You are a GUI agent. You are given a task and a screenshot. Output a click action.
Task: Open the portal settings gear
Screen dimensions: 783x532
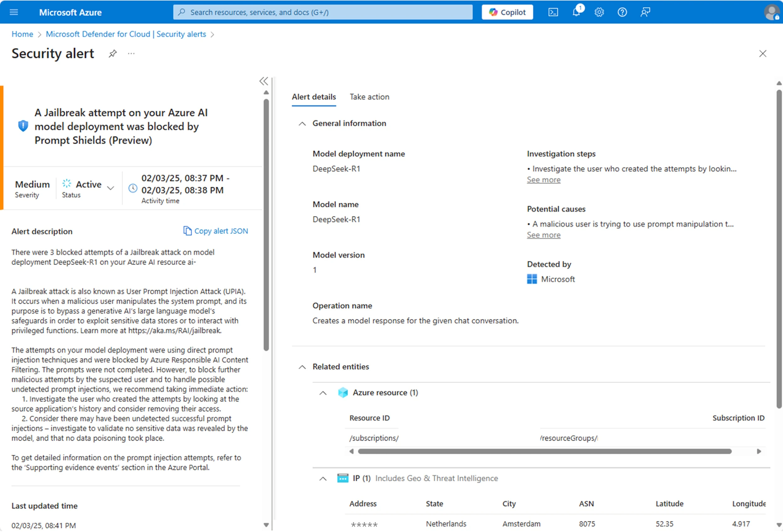(x=599, y=12)
